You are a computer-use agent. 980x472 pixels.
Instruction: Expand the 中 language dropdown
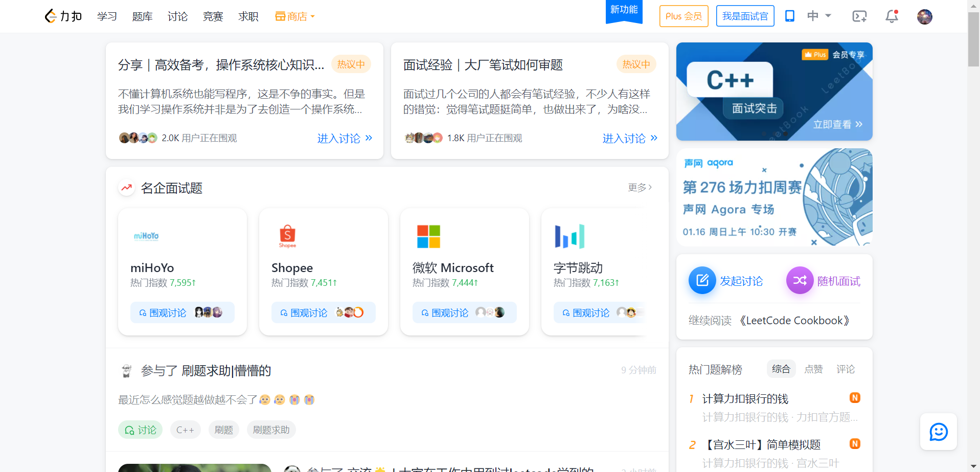(819, 16)
